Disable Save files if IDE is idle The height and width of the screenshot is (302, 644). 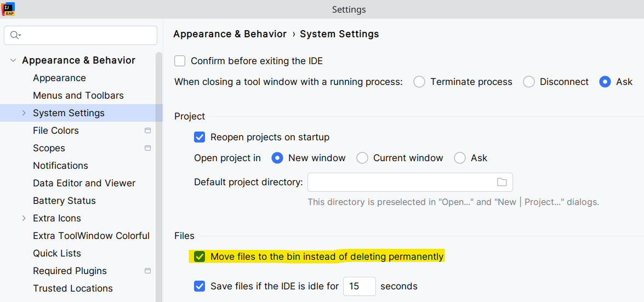(200, 286)
